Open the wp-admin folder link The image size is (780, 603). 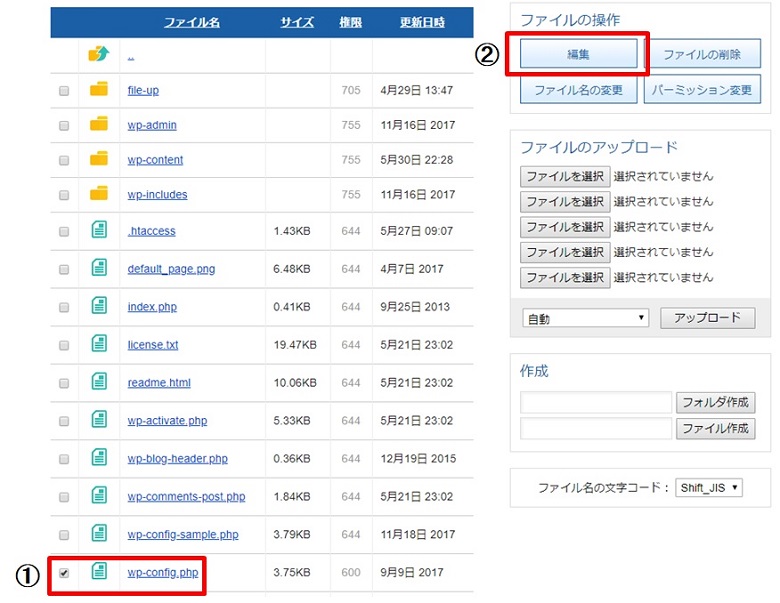(x=152, y=125)
